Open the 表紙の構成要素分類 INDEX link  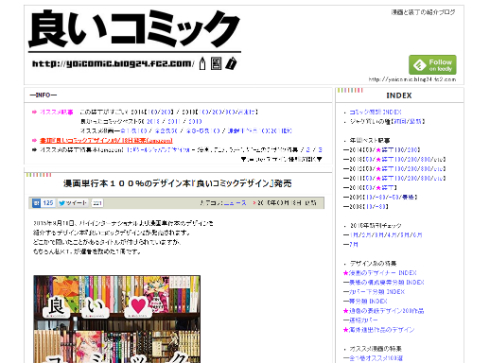[386, 282]
